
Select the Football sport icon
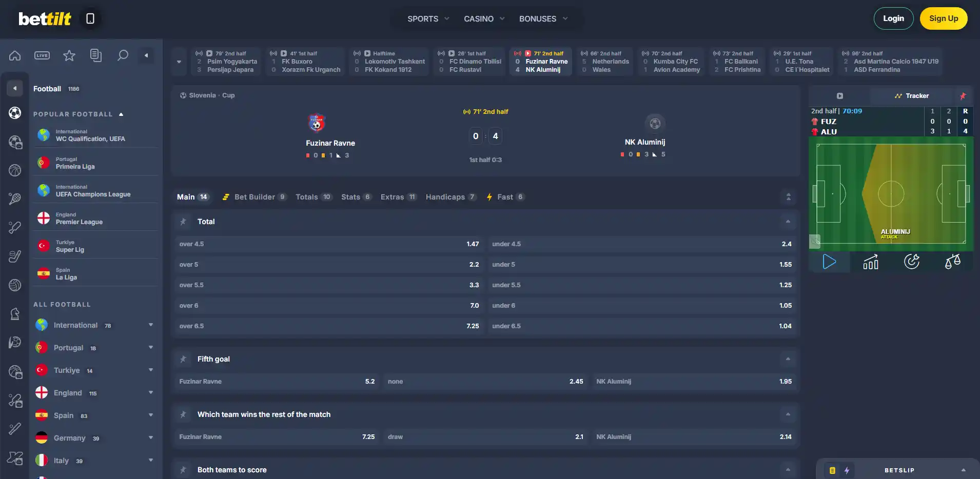click(x=15, y=113)
